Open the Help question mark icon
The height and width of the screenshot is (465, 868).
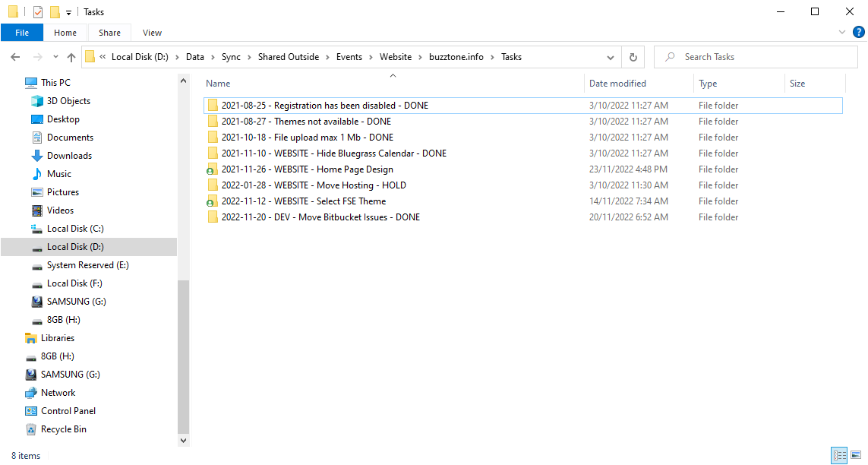click(857, 33)
